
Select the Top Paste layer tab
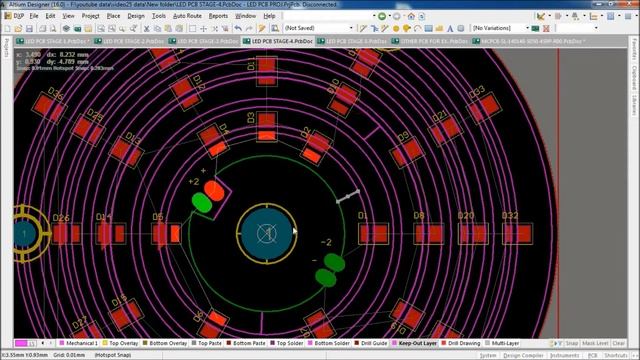pyautogui.click(x=207, y=343)
